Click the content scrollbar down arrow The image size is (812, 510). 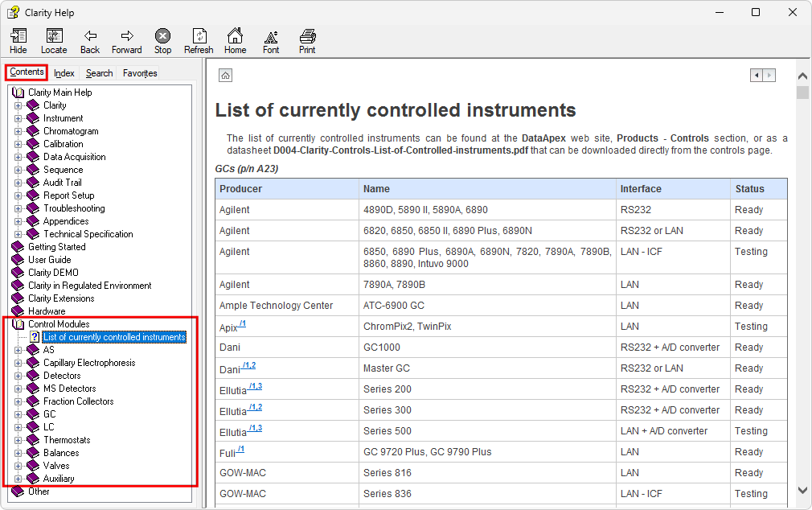(x=802, y=491)
